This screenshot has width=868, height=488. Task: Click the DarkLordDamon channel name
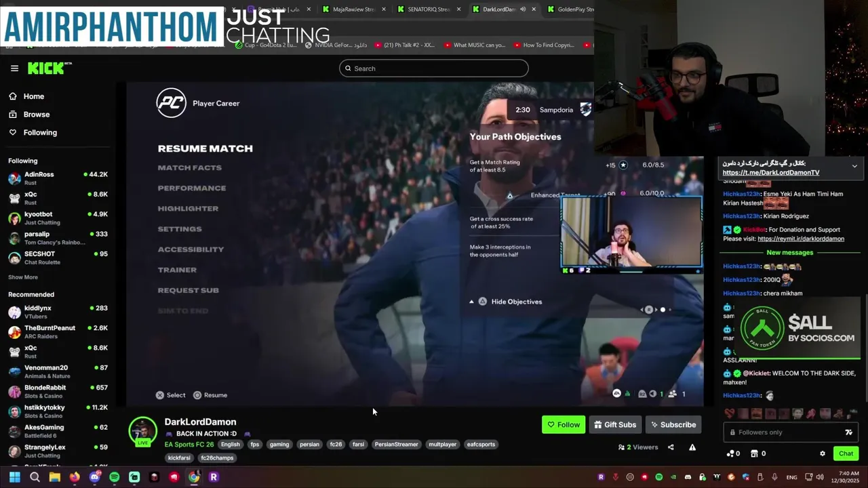(x=200, y=422)
